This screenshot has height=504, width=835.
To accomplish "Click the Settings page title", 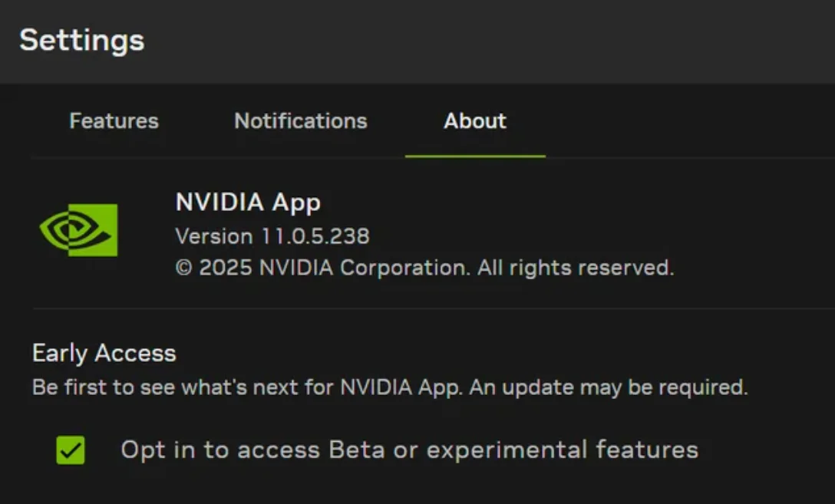I will [x=81, y=40].
